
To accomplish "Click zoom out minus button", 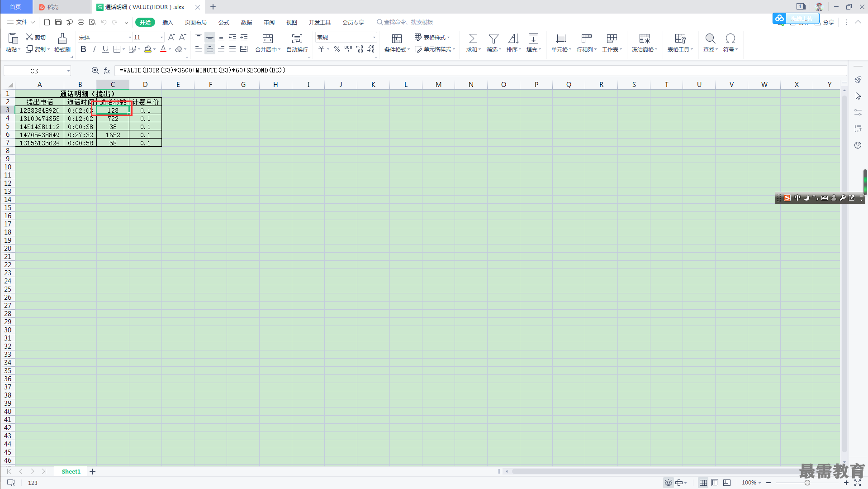I will (768, 483).
